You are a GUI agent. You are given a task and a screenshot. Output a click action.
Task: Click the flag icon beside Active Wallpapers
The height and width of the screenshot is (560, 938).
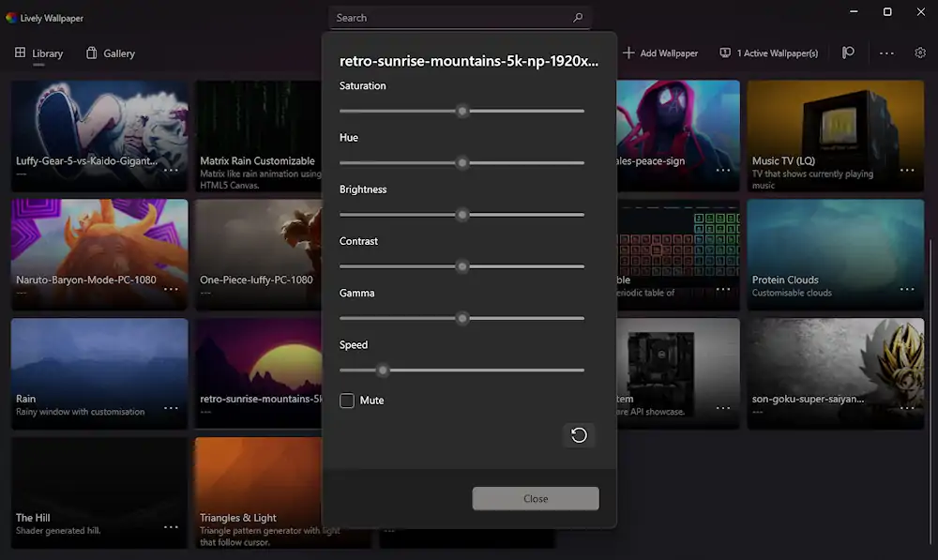848,53
